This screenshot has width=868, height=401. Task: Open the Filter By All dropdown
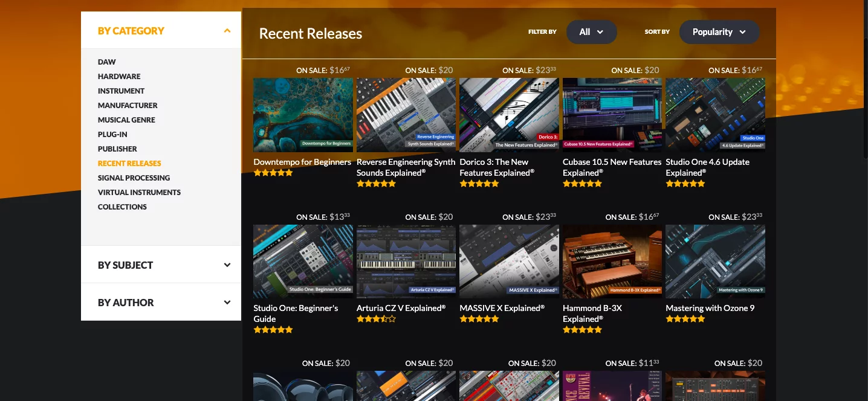pos(591,32)
